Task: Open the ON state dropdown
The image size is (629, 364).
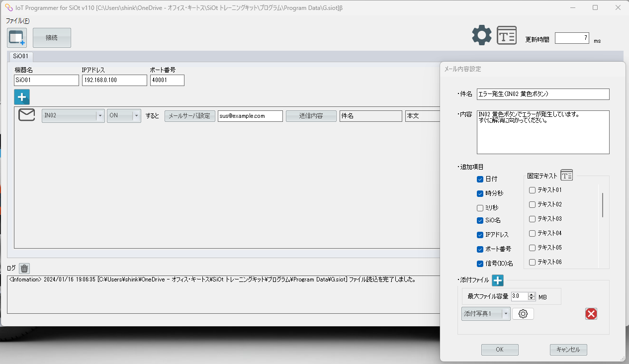Action: point(136,116)
